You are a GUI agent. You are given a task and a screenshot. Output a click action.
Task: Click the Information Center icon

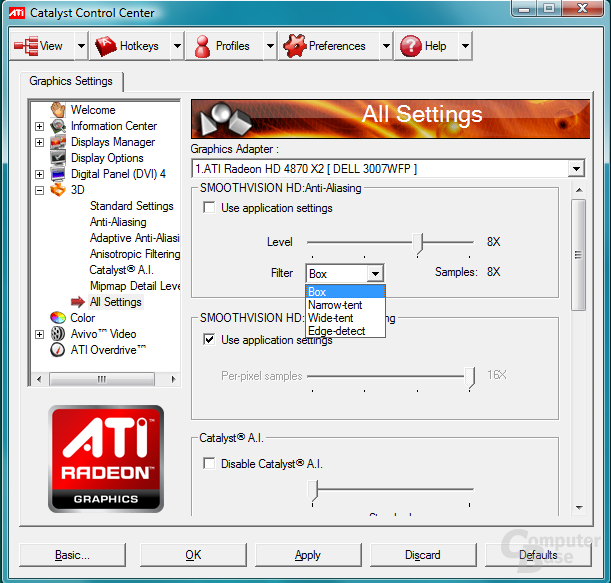point(58,126)
